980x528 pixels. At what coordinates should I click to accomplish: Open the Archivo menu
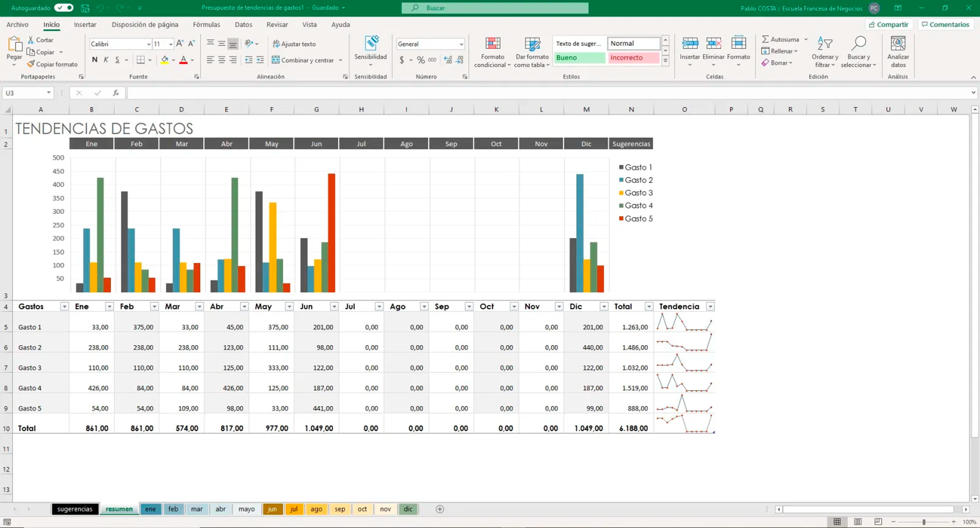pyautogui.click(x=17, y=25)
